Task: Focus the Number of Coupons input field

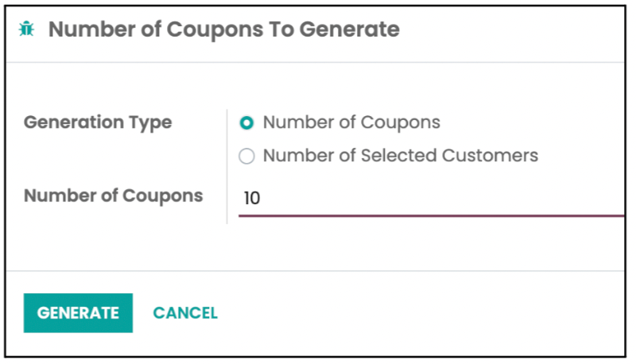Action: coord(429,198)
